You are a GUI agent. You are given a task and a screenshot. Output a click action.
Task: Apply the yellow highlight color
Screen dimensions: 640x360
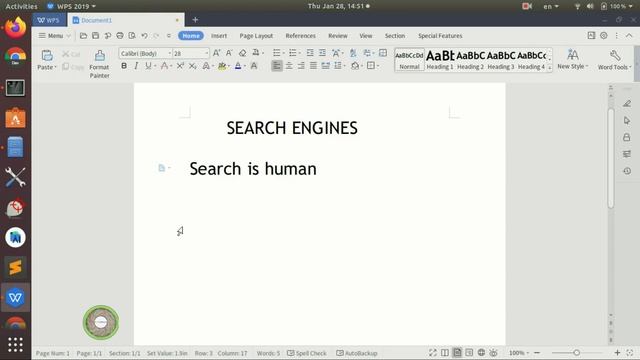pyautogui.click(x=222, y=66)
